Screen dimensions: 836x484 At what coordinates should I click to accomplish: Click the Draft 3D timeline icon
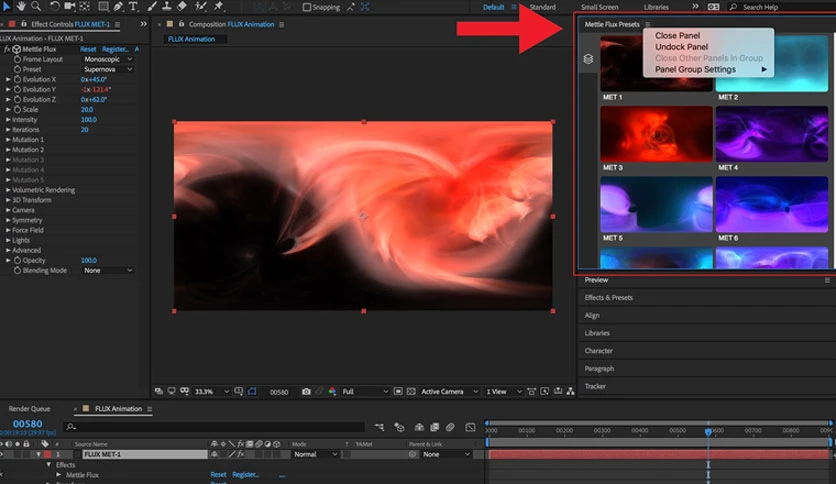click(399, 427)
